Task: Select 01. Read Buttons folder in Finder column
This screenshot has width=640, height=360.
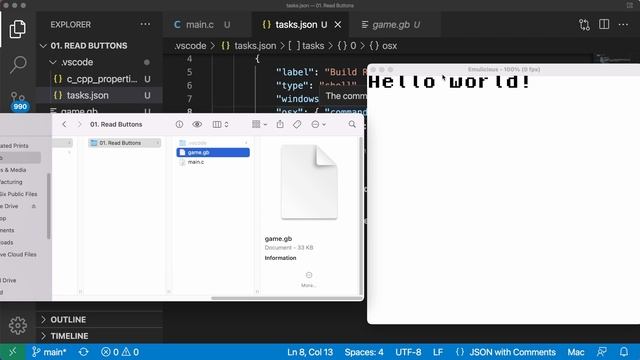Action: click(x=124, y=143)
